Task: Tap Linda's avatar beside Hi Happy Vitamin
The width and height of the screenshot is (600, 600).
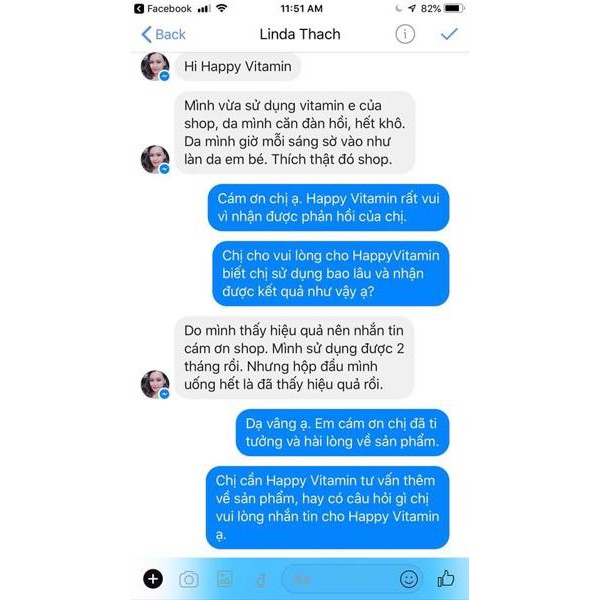Action: (x=155, y=66)
